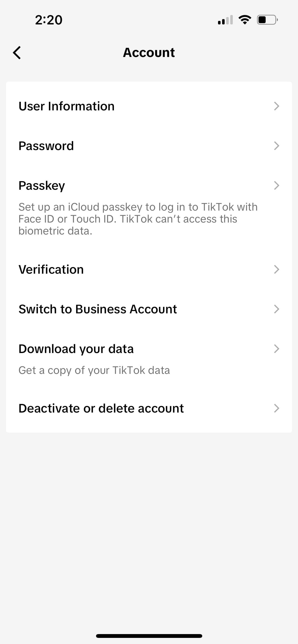
Task: Tap the home indicator bar
Action: (x=149, y=636)
